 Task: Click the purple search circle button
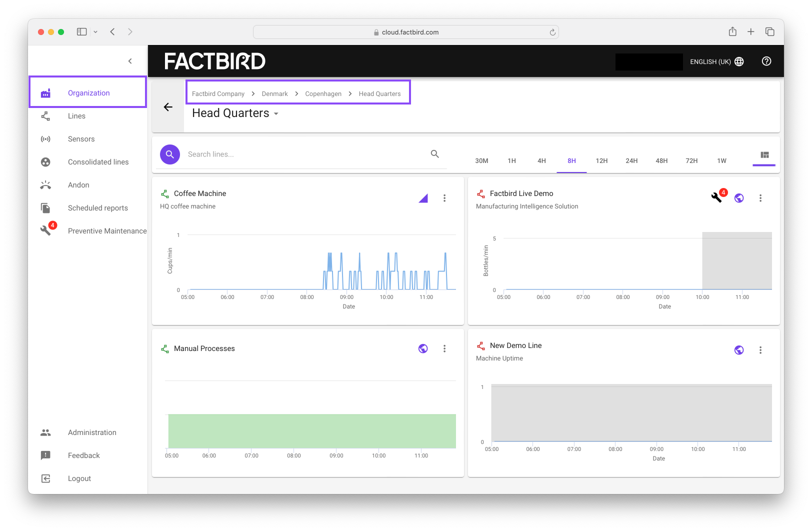[x=170, y=154]
